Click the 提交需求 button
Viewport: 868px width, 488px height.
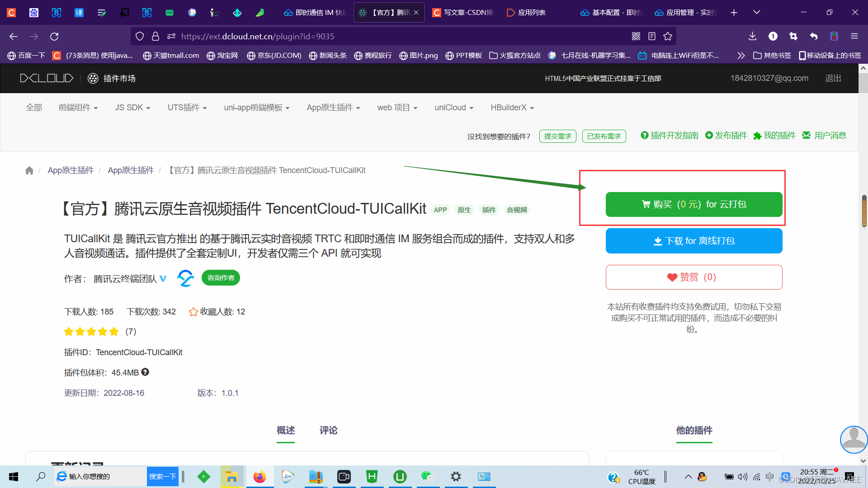click(x=557, y=136)
